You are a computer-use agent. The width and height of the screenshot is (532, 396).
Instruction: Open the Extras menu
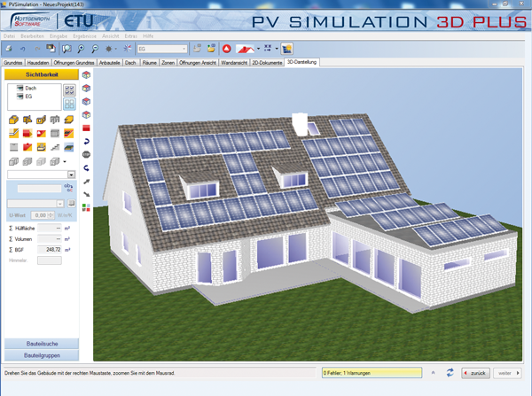click(130, 36)
